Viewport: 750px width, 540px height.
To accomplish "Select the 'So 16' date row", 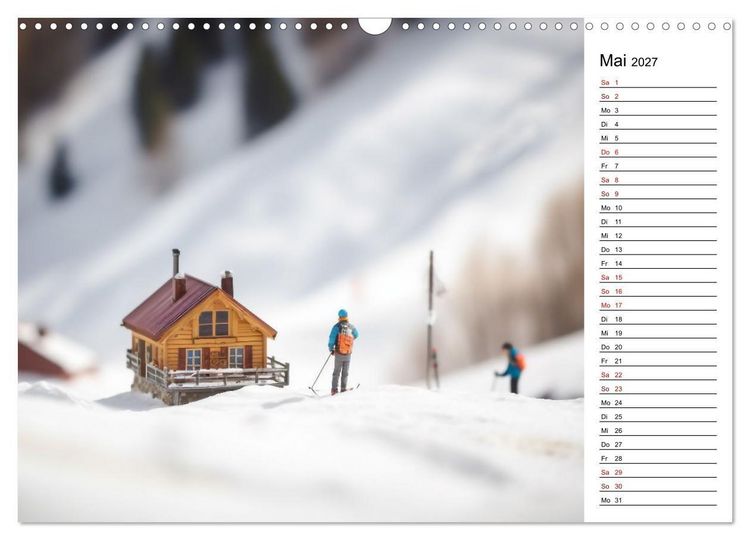I will pyautogui.click(x=658, y=291).
